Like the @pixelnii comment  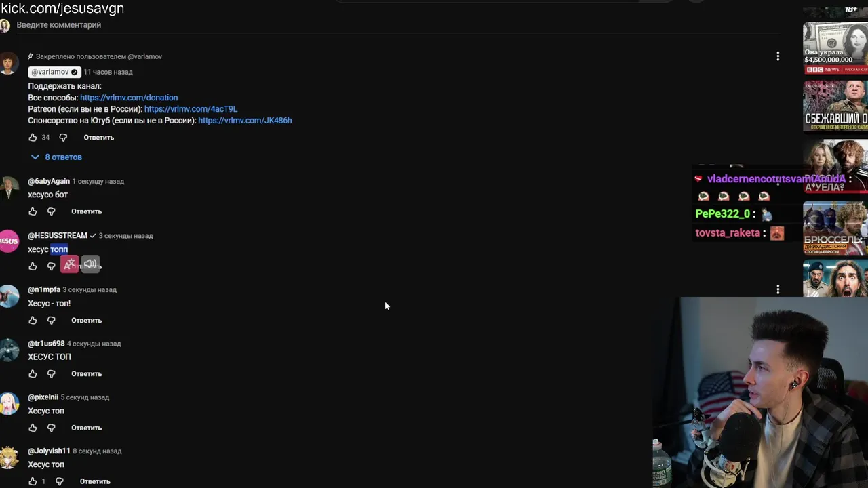click(x=33, y=428)
